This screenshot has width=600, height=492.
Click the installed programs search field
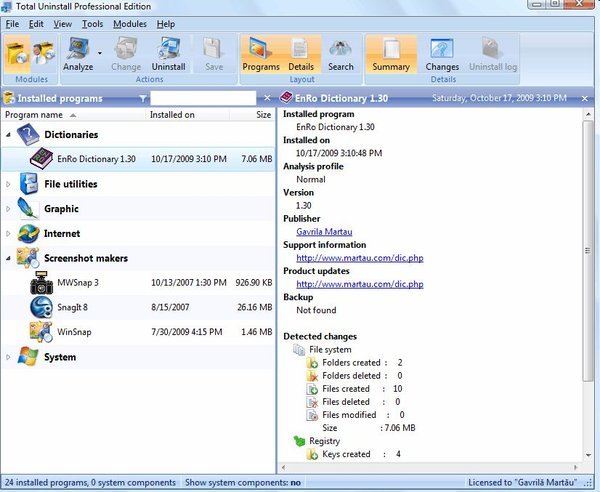[x=203, y=98]
